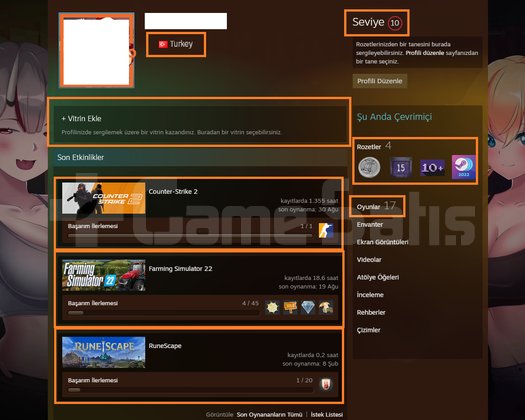Click the bold Profili düzenle text link
This screenshot has width=525, height=420.
pos(425,53)
